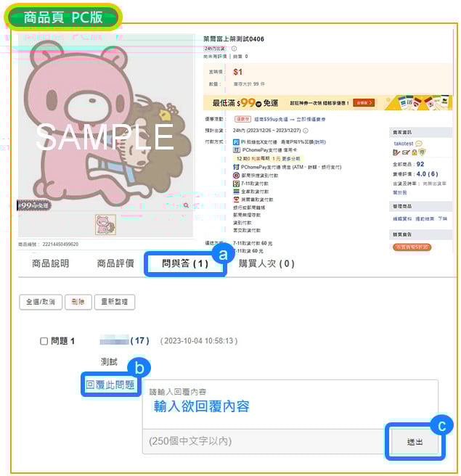
Task: Click the gold lock badge under seller name
Action: 414,152
